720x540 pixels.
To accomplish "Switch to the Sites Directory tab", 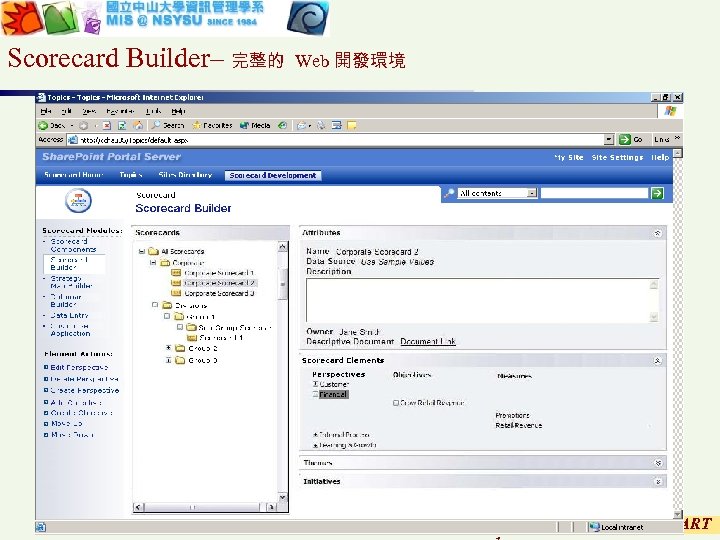I will point(185,175).
